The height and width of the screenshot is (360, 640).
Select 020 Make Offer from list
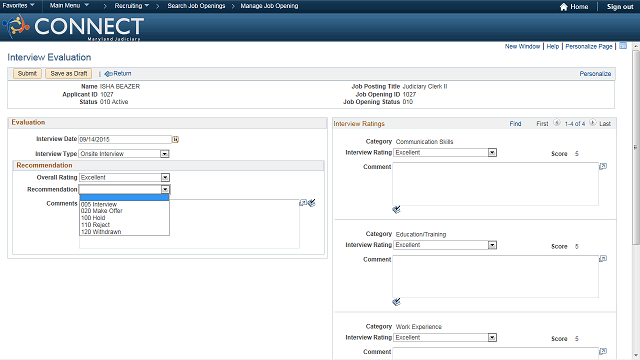tap(102, 211)
